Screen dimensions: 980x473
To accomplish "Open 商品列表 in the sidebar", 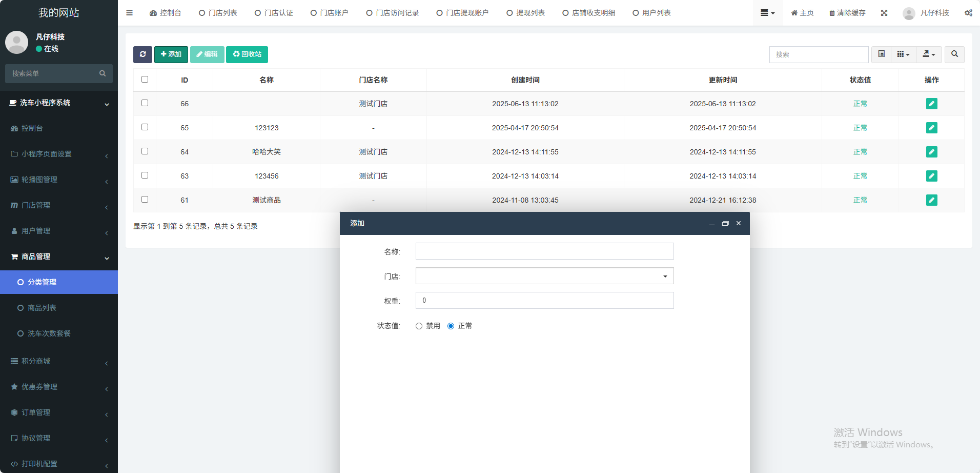I will pos(42,308).
